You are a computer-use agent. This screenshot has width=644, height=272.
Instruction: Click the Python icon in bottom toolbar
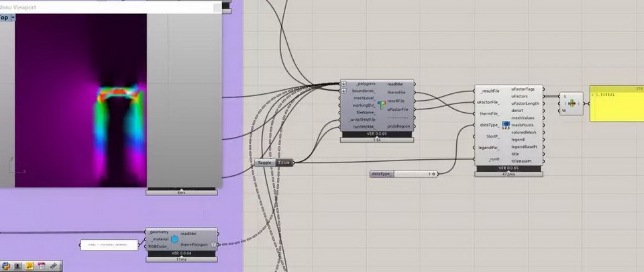point(6,266)
